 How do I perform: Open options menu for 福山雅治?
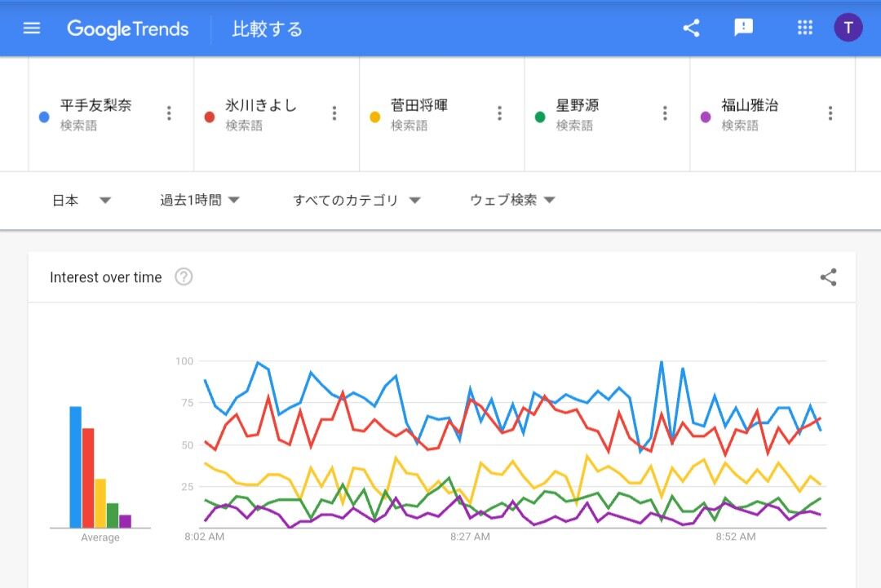[830, 113]
